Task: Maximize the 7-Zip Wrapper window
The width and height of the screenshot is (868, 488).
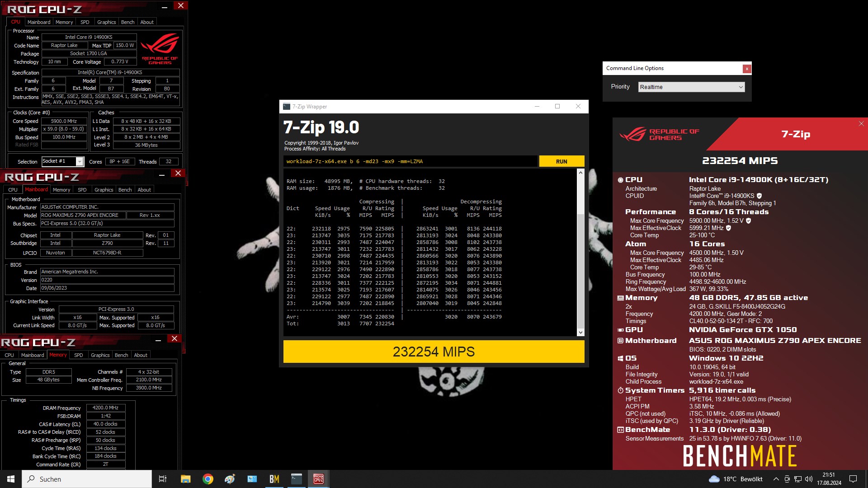Action: [557, 107]
